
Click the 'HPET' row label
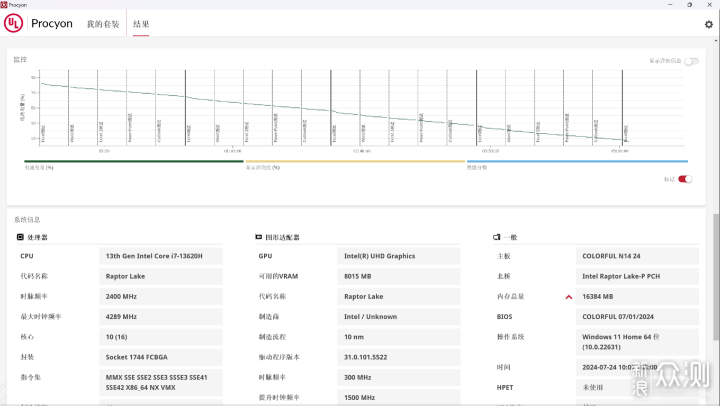(x=505, y=388)
